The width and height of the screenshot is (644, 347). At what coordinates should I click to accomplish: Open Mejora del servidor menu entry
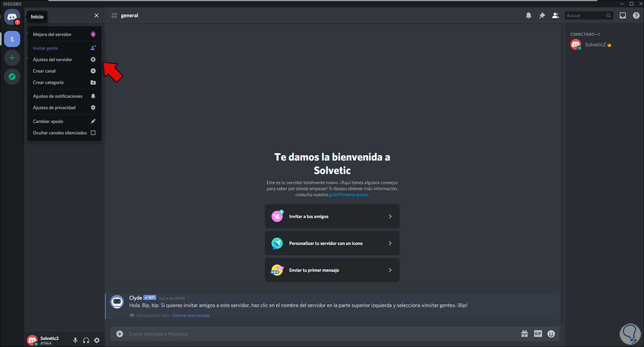pos(64,34)
